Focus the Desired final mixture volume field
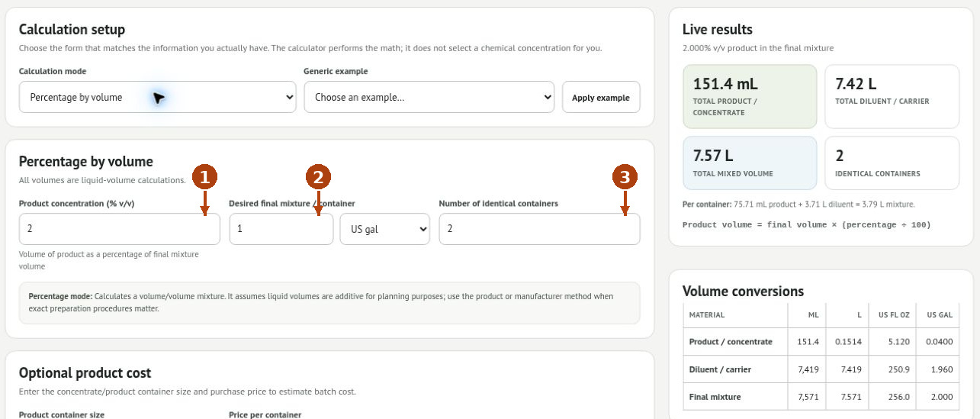The height and width of the screenshot is (419, 980). click(281, 229)
